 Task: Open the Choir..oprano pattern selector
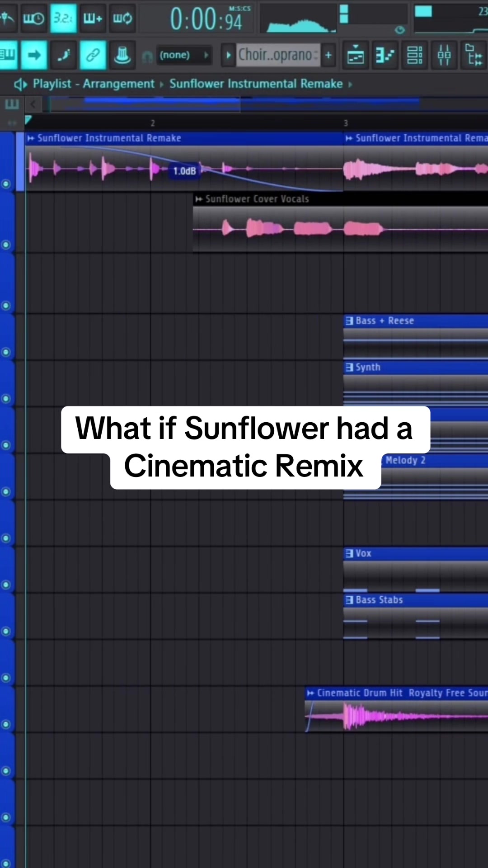[278, 55]
